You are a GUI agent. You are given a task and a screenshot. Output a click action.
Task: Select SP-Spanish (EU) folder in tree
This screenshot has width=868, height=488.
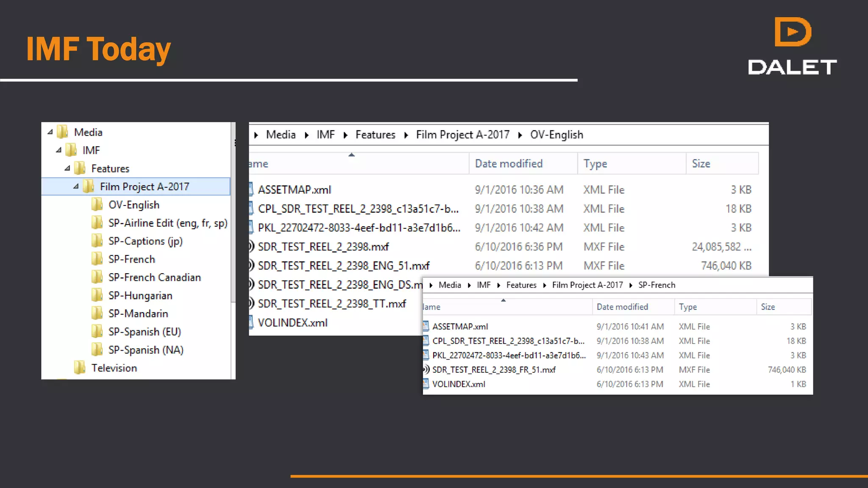[145, 332]
